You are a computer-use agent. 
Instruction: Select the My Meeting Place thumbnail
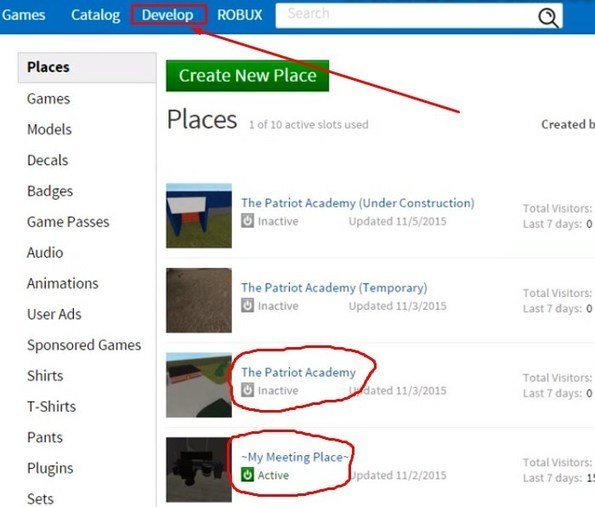[x=199, y=470]
